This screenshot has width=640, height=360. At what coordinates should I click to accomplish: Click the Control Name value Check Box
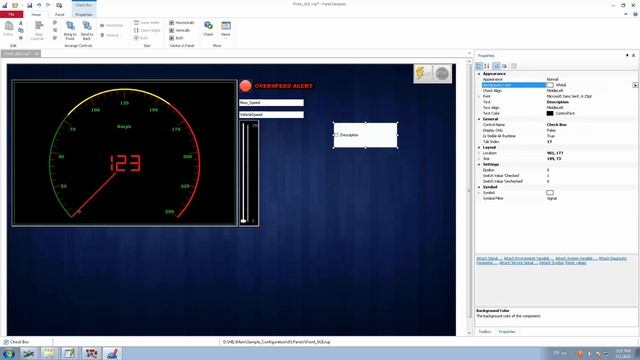point(557,124)
